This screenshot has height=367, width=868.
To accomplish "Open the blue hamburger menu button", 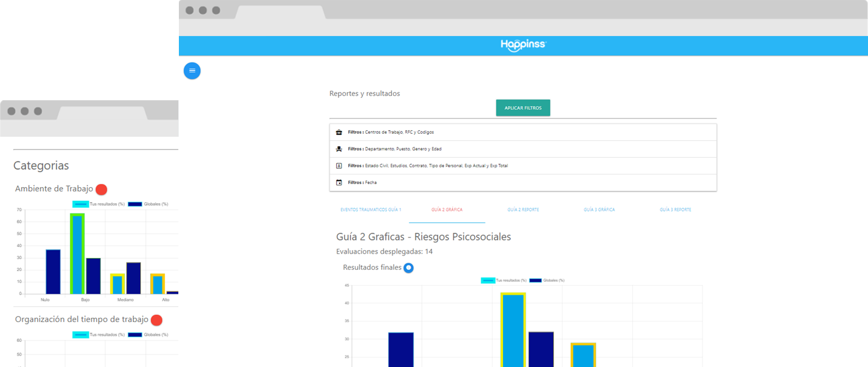I will pos(192,71).
